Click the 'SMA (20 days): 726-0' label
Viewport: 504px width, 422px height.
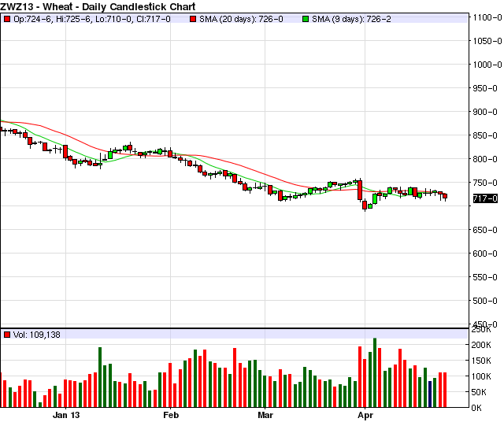(x=241, y=19)
